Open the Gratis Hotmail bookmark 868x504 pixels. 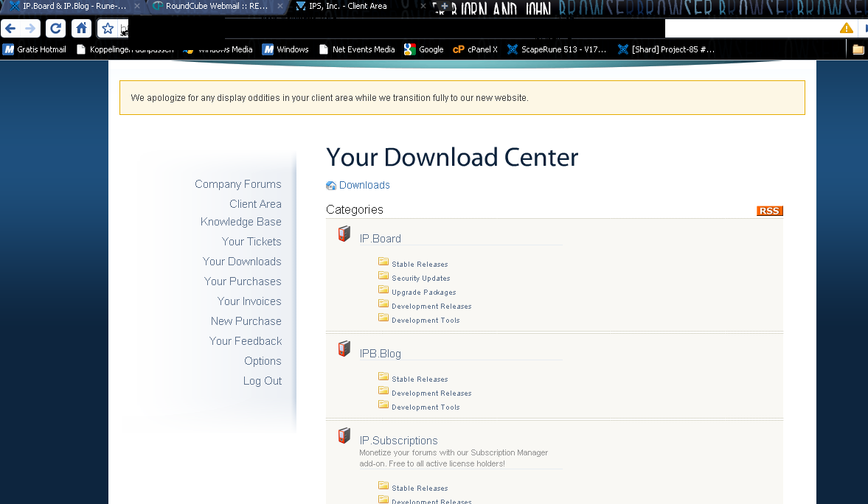point(35,49)
